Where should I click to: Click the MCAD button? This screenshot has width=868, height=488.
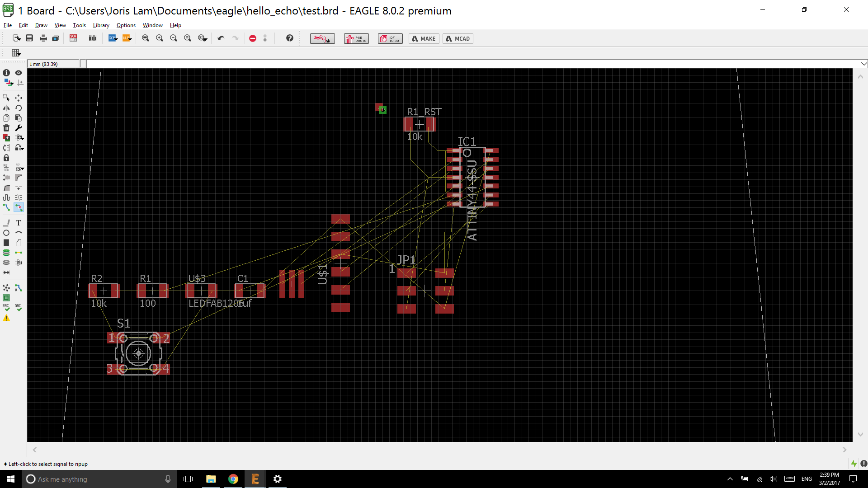pos(458,38)
